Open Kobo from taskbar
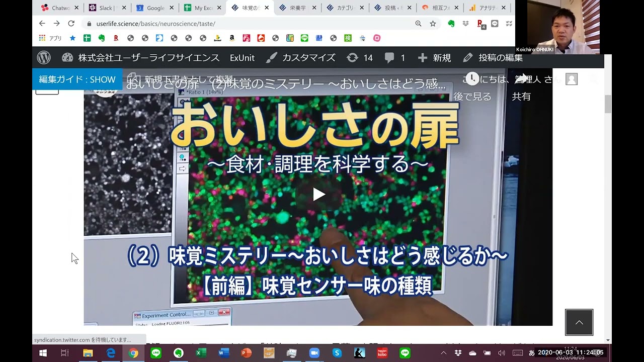The image size is (644, 362). point(382,353)
